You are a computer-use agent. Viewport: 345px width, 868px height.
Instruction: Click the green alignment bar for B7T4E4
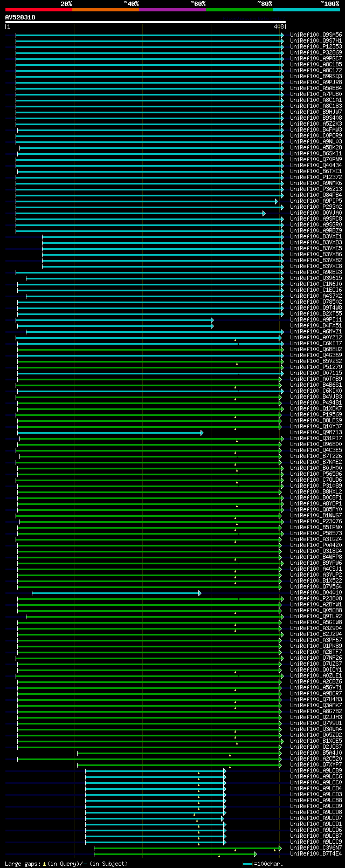pos(175,854)
